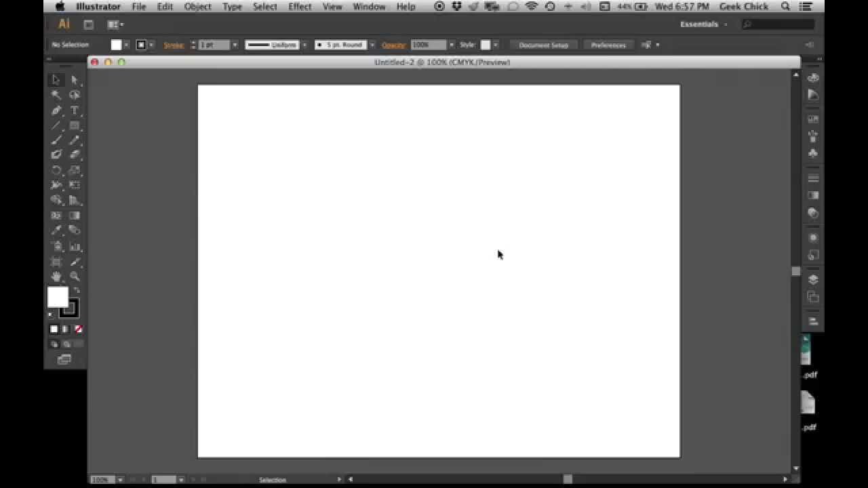Select the Zoom tool
This screenshot has width=868, height=488.
pos(75,277)
